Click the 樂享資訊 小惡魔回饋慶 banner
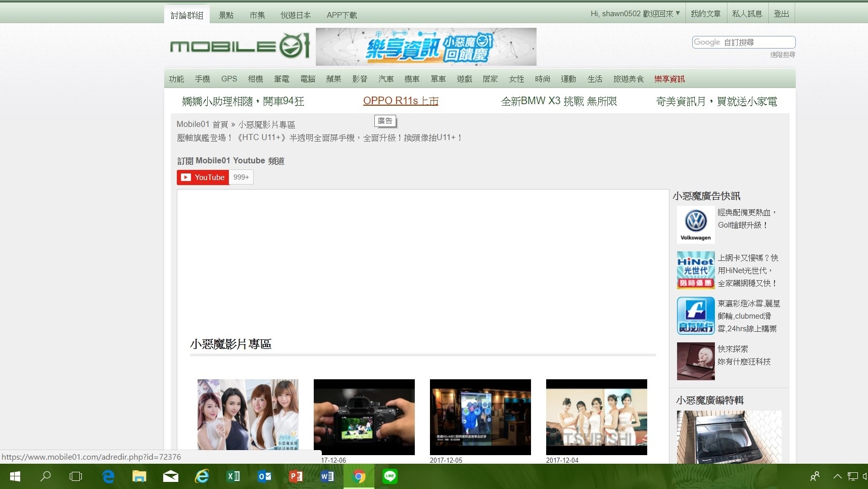This screenshot has width=868, height=489. click(x=426, y=47)
